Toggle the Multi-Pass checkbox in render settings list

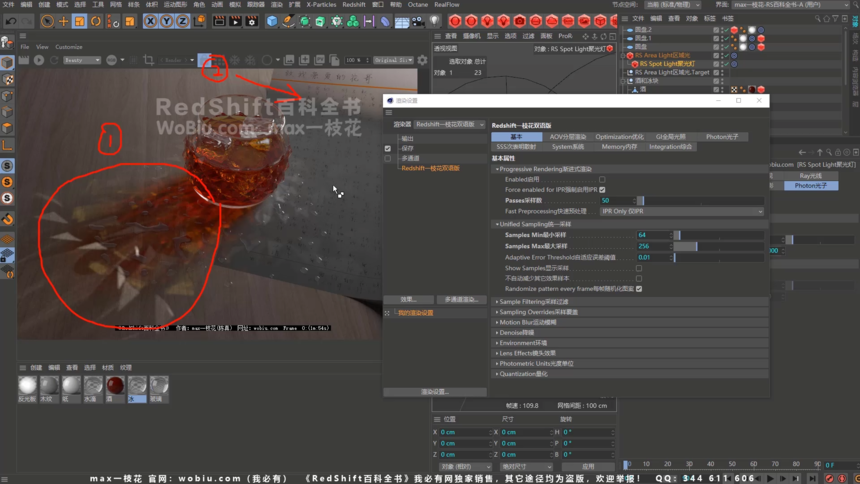pos(388,159)
